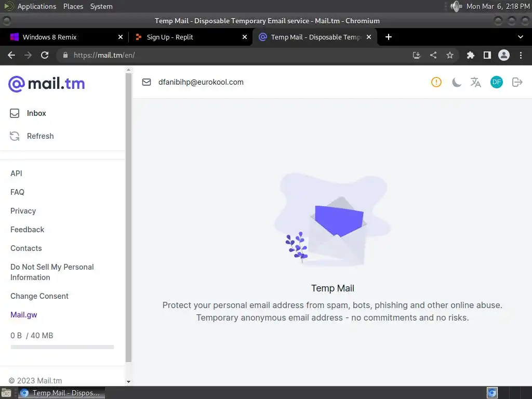The height and width of the screenshot is (399, 532).
Task: Open the Extensions puzzle icon
Action: tap(471, 55)
